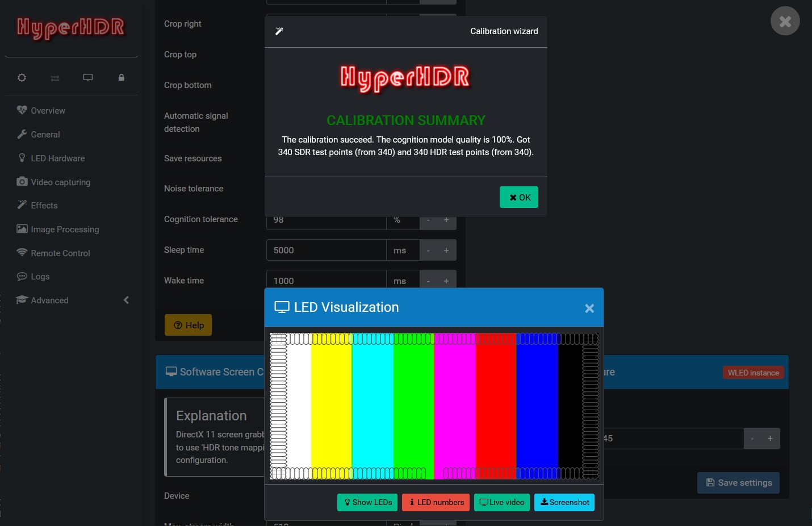Click the lock icon in sidebar
The height and width of the screenshot is (526, 812).
tap(121, 77)
